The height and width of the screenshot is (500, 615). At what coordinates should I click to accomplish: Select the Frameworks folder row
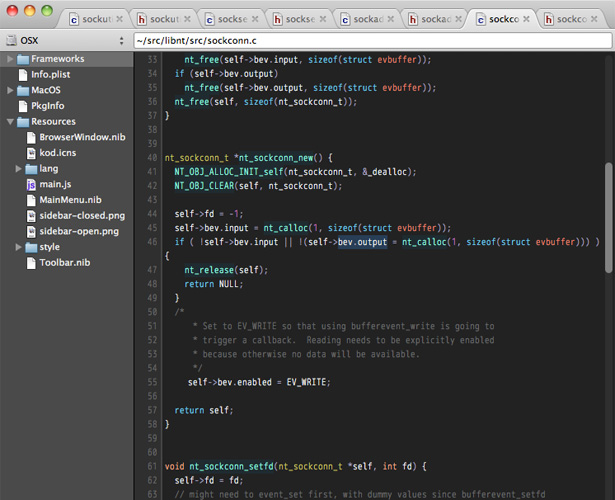point(67,59)
